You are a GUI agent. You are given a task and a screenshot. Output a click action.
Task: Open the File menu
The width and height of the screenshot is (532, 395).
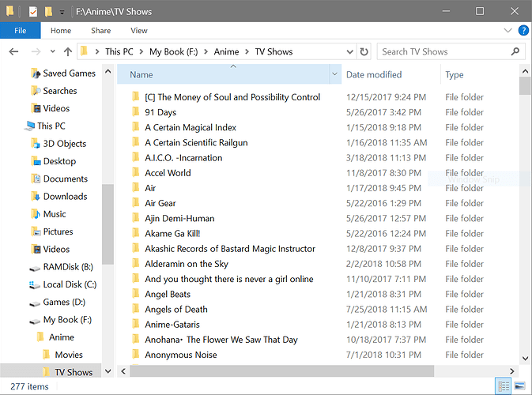(20, 31)
